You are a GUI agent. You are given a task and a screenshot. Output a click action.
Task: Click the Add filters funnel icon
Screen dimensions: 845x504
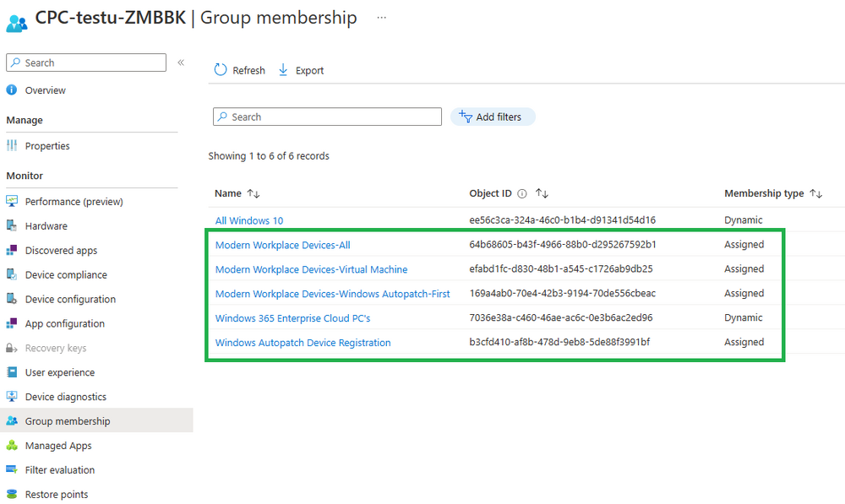465,117
